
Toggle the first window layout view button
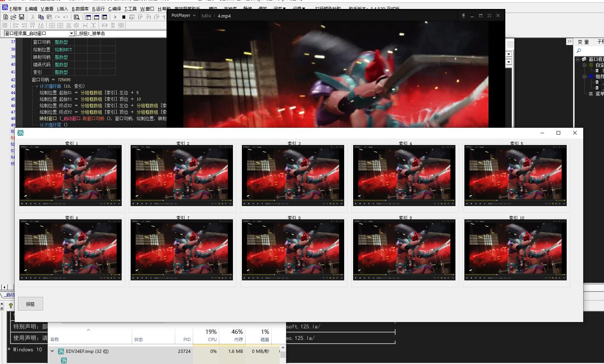(x=88, y=17)
